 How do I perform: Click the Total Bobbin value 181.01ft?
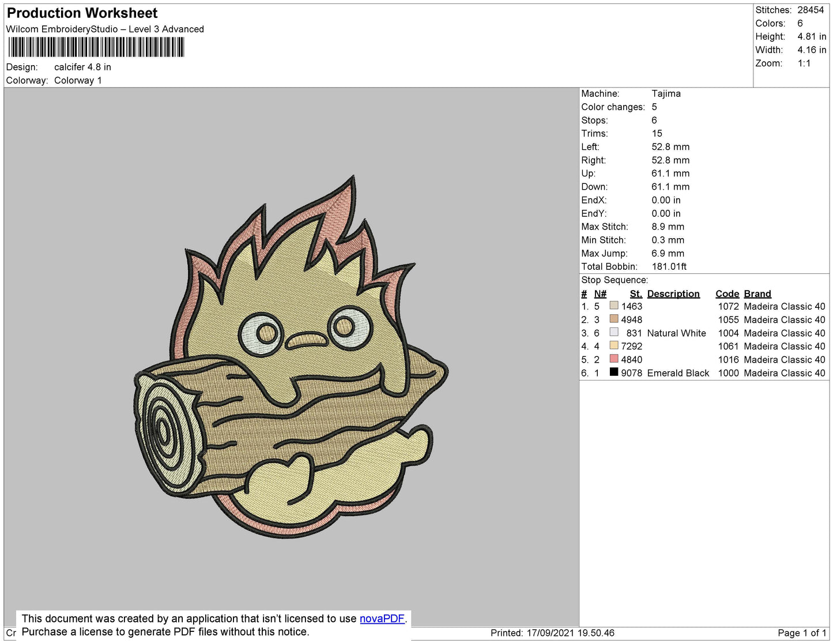[x=669, y=266]
